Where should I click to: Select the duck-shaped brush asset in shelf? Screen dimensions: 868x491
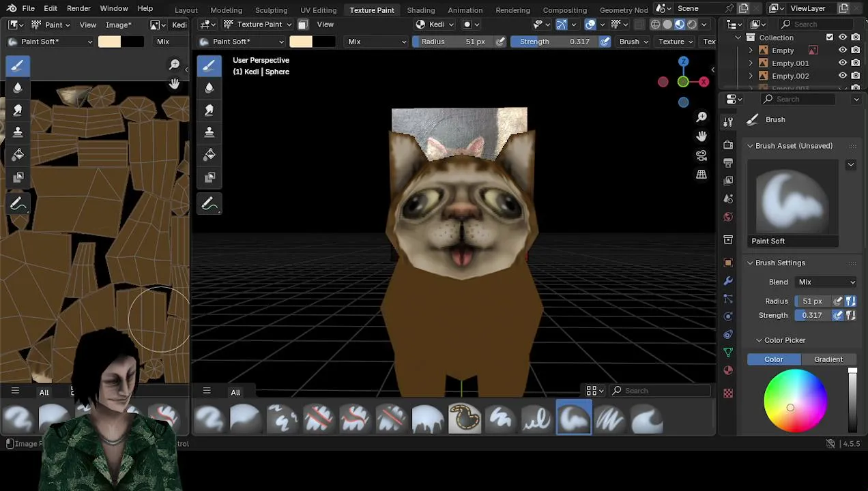coord(465,418)
